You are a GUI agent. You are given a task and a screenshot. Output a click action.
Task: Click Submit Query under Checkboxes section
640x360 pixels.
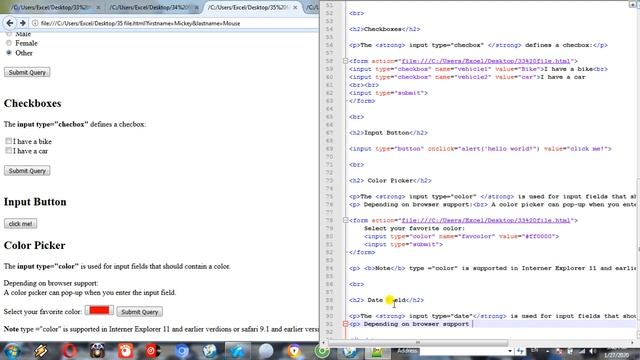(x=27, y=171)
